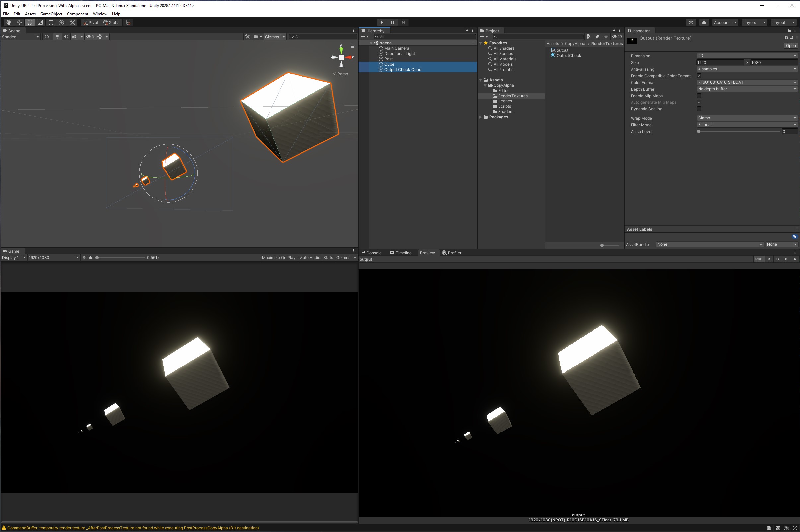Enable Mip Maps checkbox
This screenshot has width=800, height=532.
point(699,96)
